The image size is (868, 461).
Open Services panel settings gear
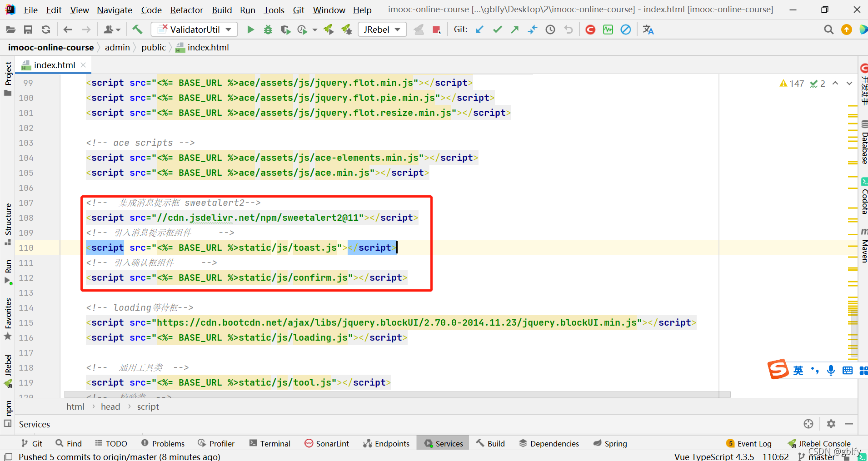[831, 424]
